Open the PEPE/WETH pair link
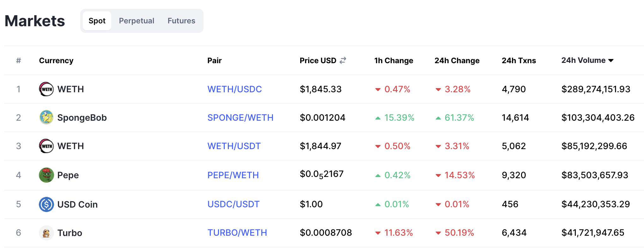Image resolution: width=644 pixels, height=249 pixels. pos(233,175)
